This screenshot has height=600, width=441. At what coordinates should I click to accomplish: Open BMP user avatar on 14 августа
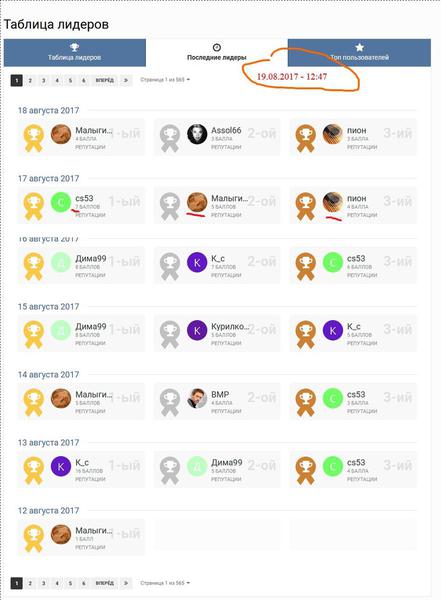point(197,398)
